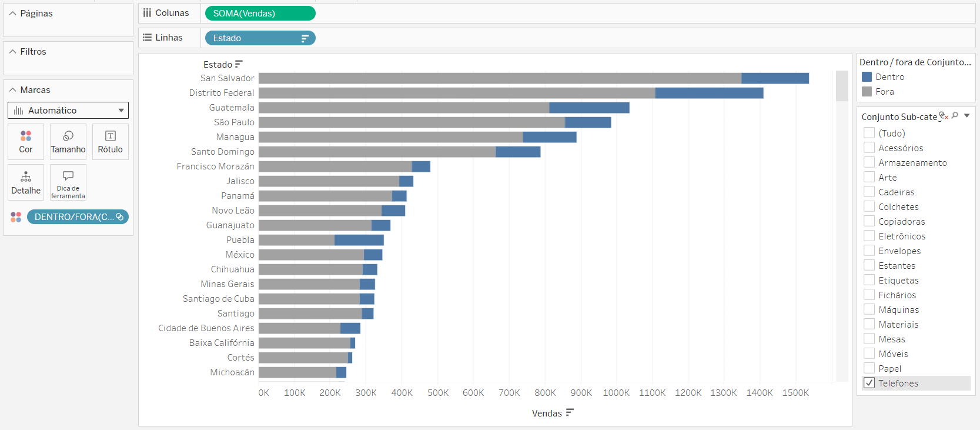Select Cidade de Buenos Aires label
This screenshot has height=430, width=980.
pyautogui.click(x=206, y=328)
